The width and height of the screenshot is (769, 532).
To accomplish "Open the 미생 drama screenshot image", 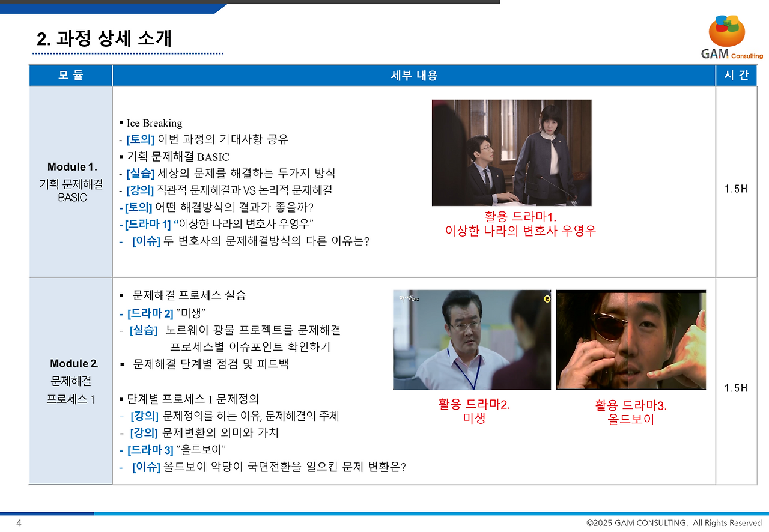I will pos(471,339).
